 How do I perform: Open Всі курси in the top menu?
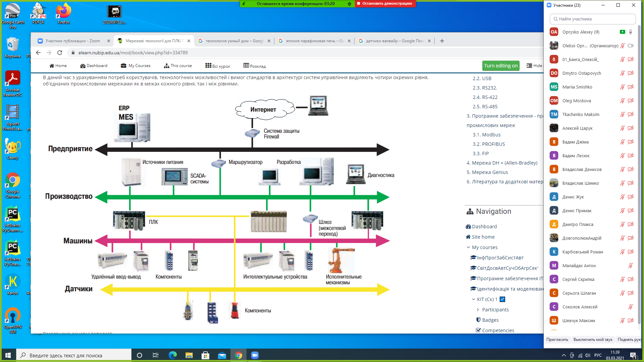(x=218, y=66)
